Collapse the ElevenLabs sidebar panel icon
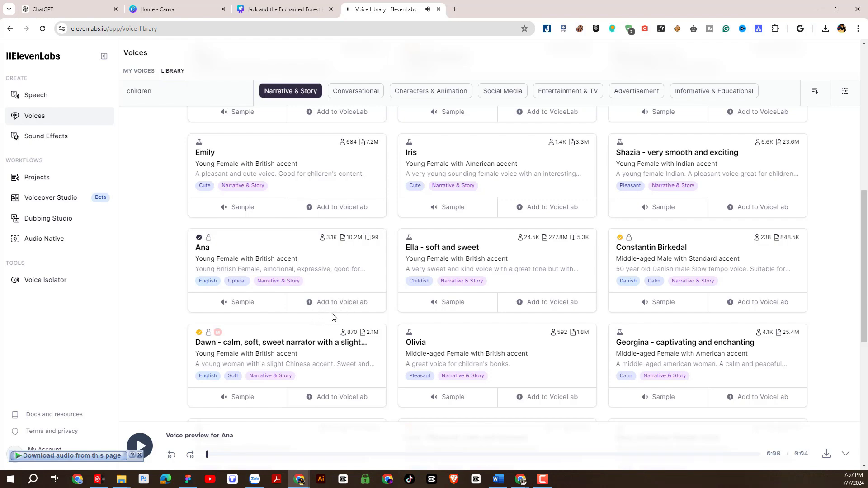 [x=104, y=56]
